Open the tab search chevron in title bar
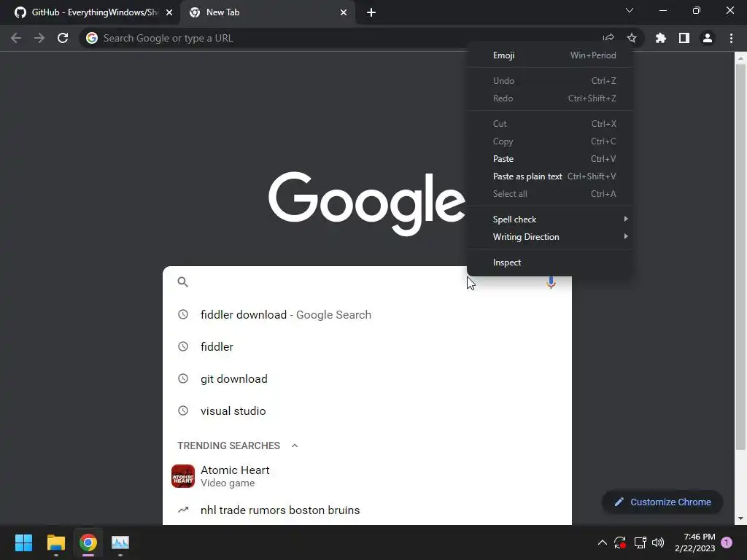 tap(630, 10)
